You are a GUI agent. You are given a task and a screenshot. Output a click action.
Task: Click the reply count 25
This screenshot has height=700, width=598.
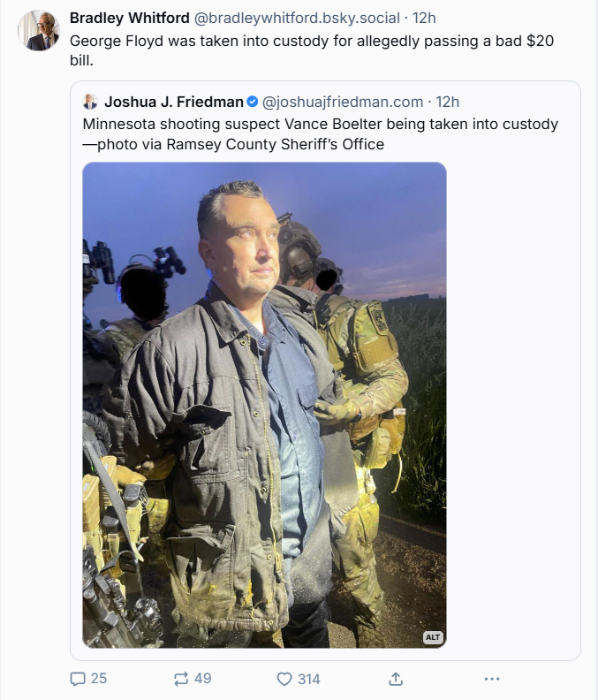tap(99, 679)
